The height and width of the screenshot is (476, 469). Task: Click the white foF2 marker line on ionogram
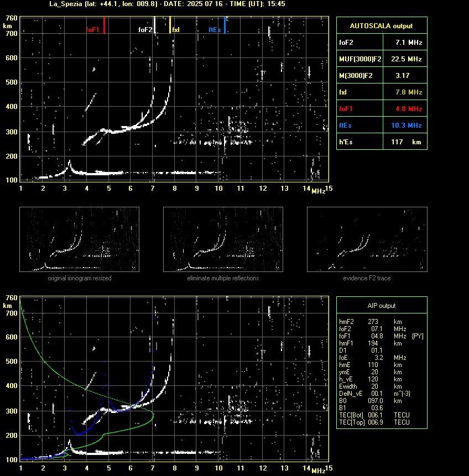point(155,25)
